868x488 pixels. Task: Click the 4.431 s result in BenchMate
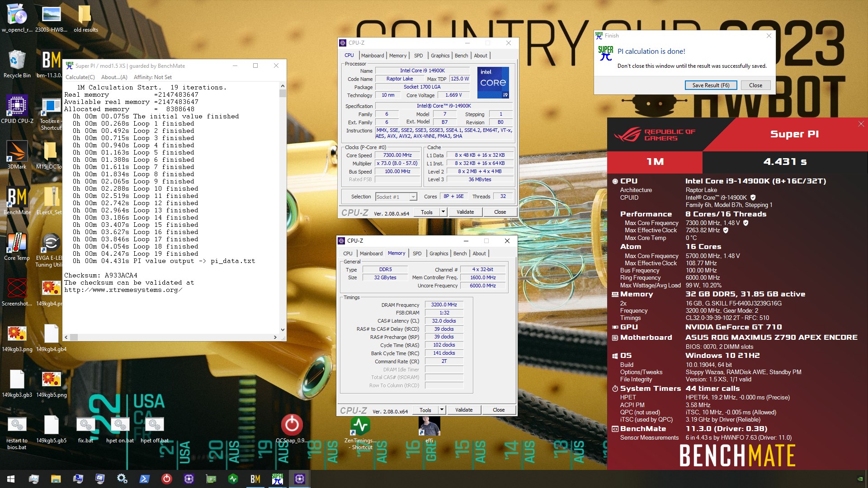(x=785, y=162)
